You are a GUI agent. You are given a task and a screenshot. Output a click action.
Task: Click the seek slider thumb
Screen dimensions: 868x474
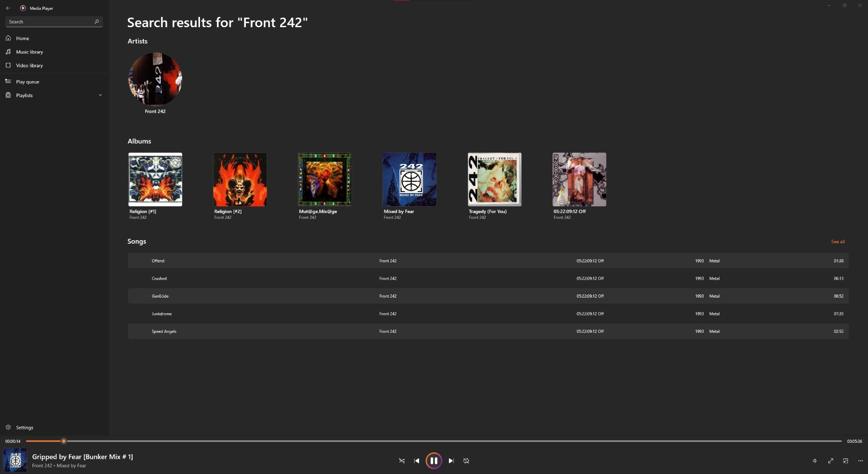pyautogui.click(x=64, y=441)
